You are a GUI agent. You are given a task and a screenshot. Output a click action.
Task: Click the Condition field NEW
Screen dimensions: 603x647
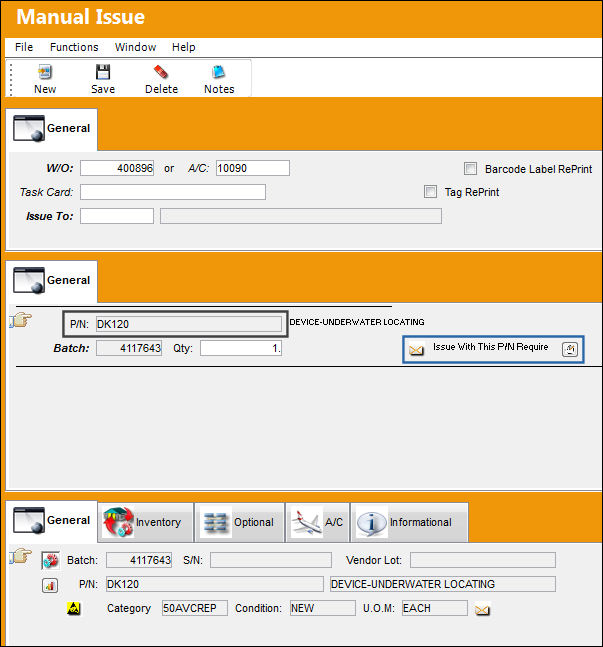pyautogui.click(x=323, y=608)
